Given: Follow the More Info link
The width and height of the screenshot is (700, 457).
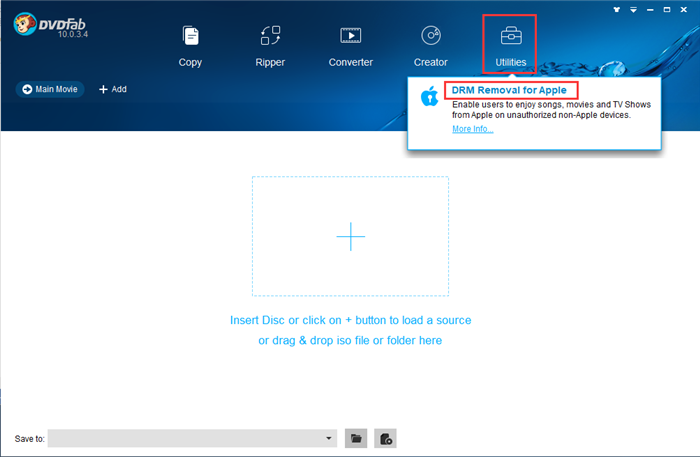Looking at the screenshot, I should [472, 129].
